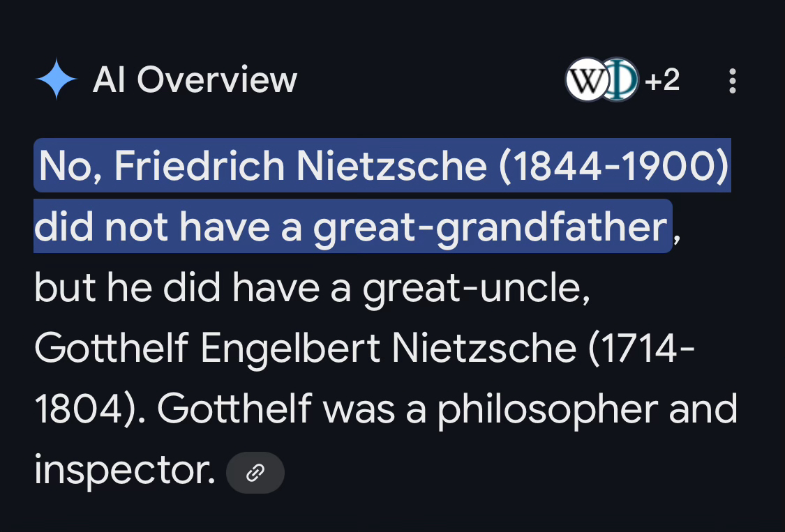Click the word 'inspector.'
Viewport: 785px width, 532px height.
(x=124, y=471)
